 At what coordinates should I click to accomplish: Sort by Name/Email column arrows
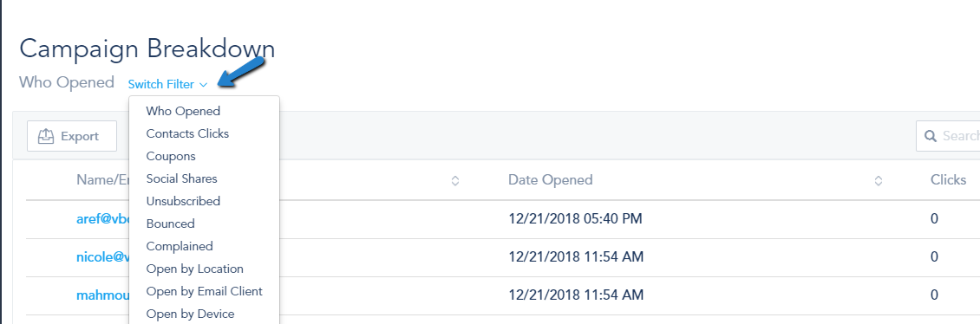pyautogui.click(x=455, y=180)
